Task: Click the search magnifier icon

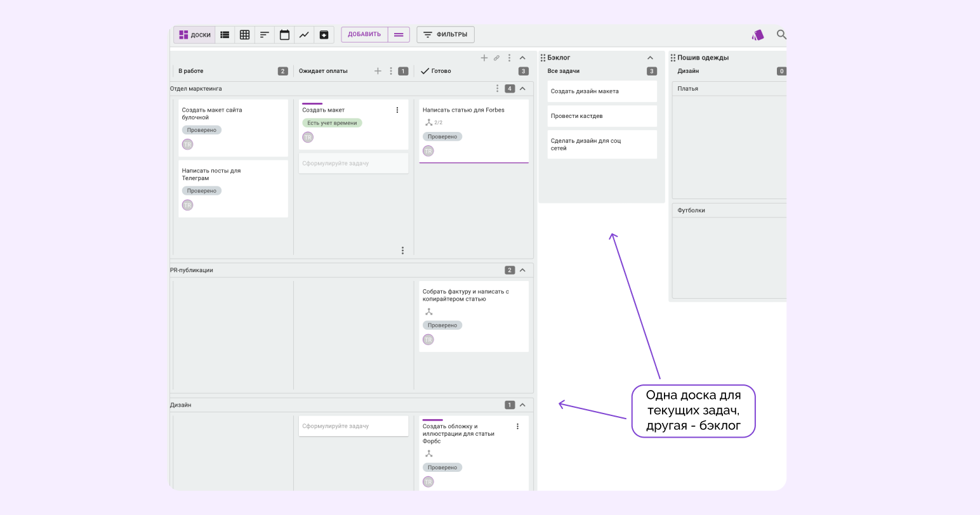Action: tap(781, 35)
